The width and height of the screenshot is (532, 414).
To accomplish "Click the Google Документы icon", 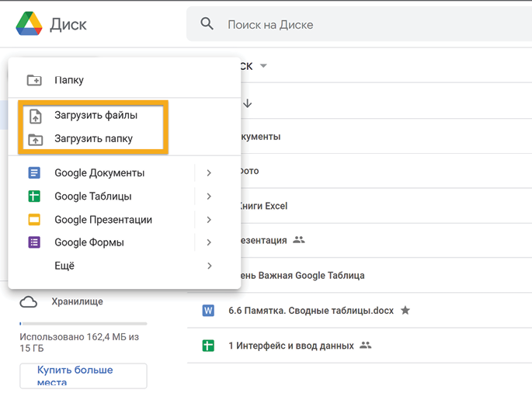I will coord(34,173).
